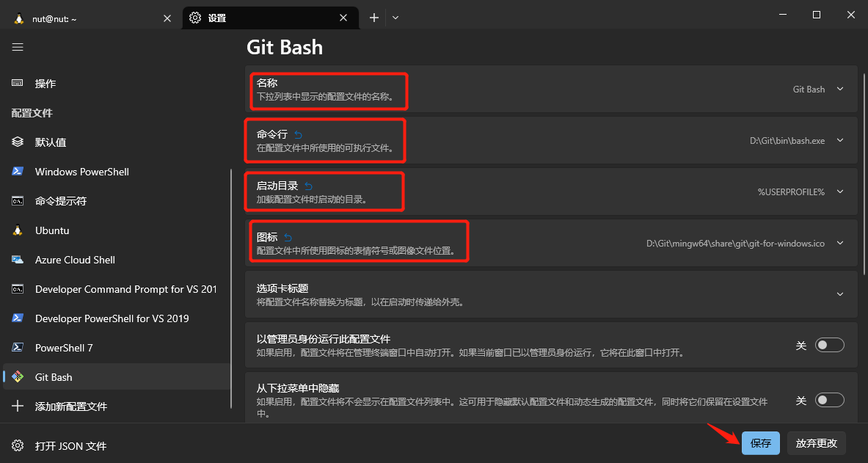This screenshot has width=868, height=463.
Task: Maximize the Windows Terminal window
Action: tap(817, 15)
